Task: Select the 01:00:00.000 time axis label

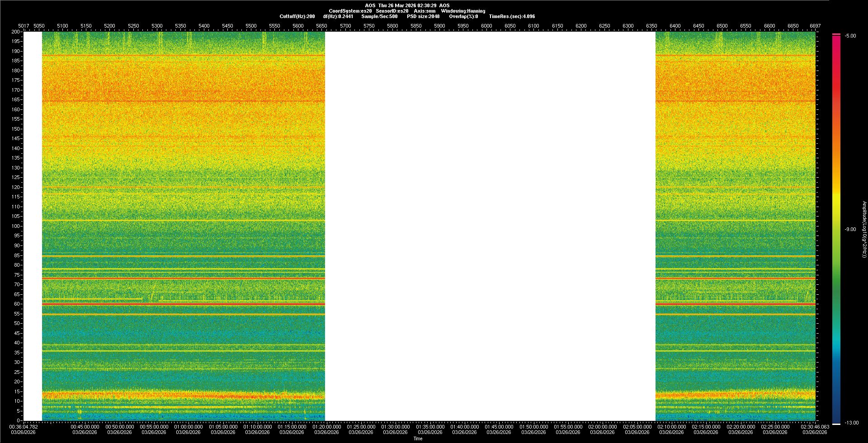Action: point(188,426)
